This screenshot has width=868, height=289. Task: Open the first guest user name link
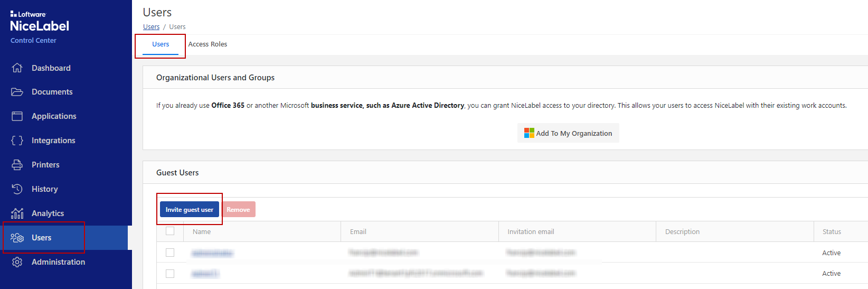(212, 254)
